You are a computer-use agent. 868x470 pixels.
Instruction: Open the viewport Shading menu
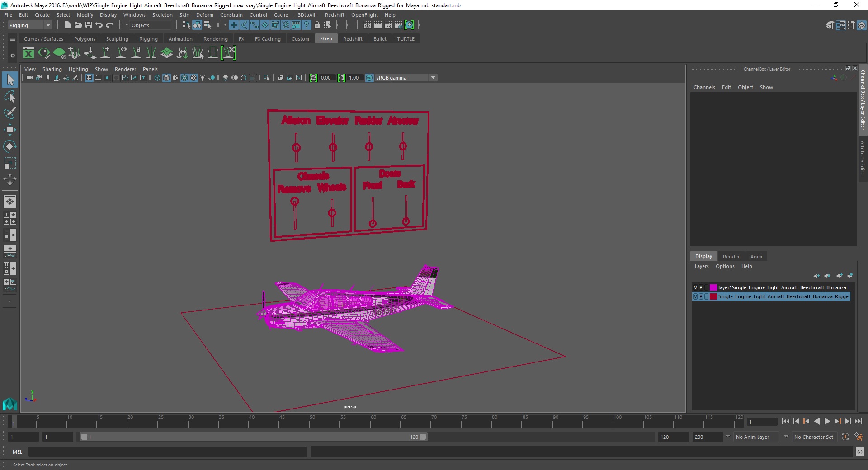click(52, 69)
